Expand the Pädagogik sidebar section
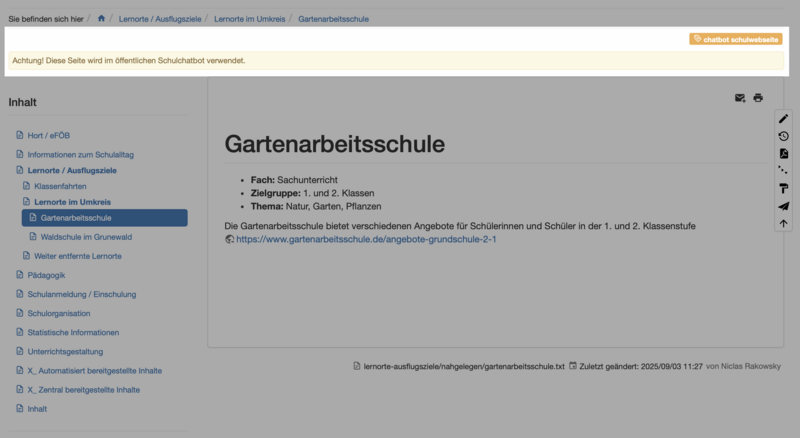Screen dimensions: 800x438 46,275
